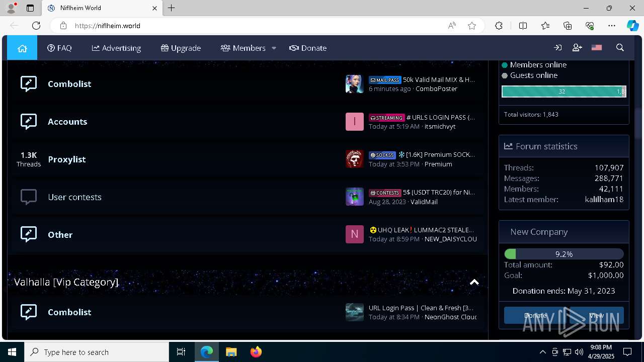Open the 50k Valid Mail MIX thread
The image size is (644, 362).
point(439,79)
